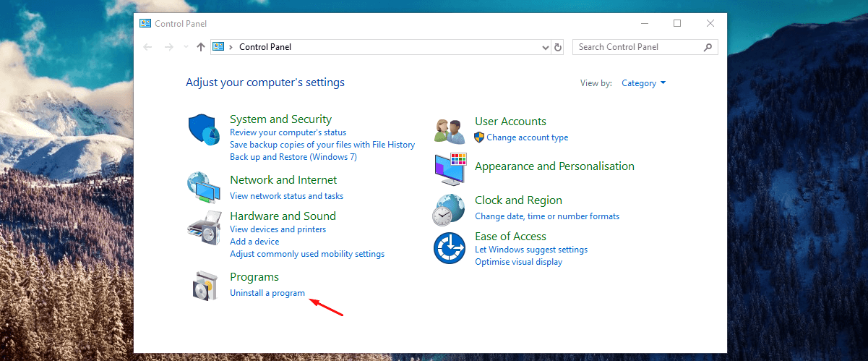Open the Ease of Access icon
This screenshot has width=868, height=361.
(x=449, y=248)
